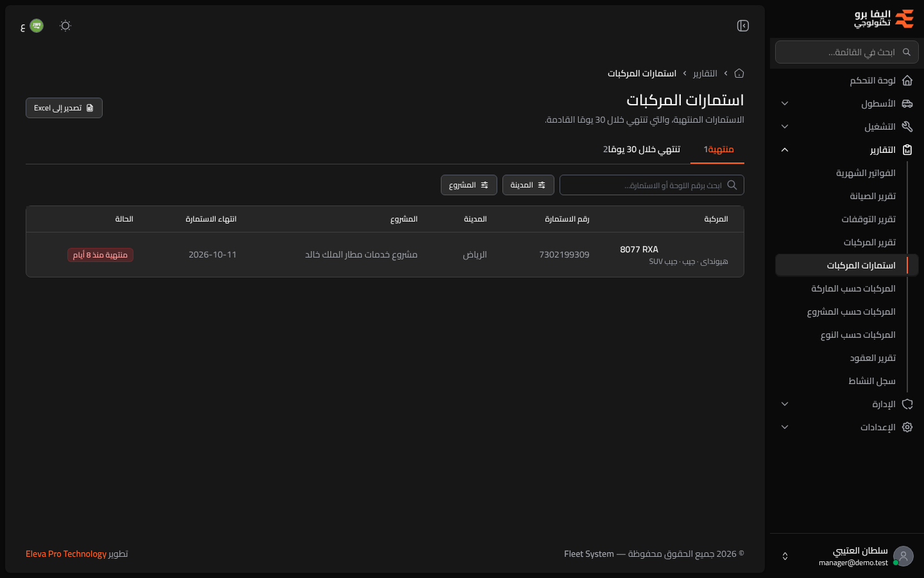This screenshot has height=578, width=924.
Task: Expand the الإدارة menu chevron
Action: 785,404
